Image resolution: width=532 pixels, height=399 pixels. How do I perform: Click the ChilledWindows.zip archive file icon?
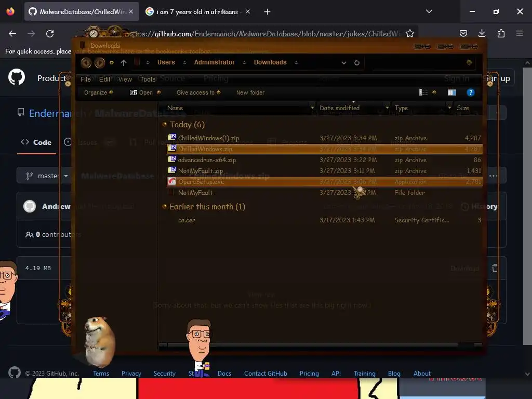[x=172, y=148]
